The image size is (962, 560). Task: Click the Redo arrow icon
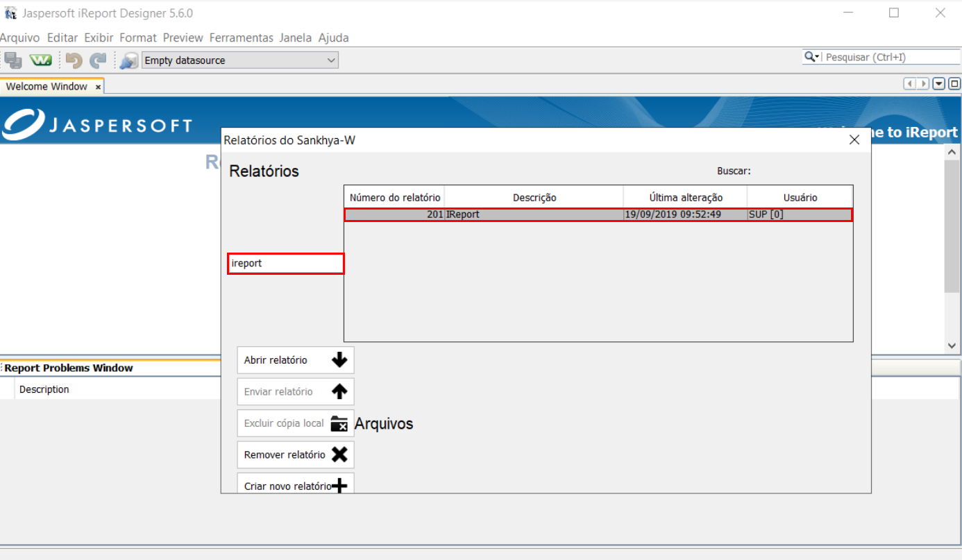tap(99, 60)
